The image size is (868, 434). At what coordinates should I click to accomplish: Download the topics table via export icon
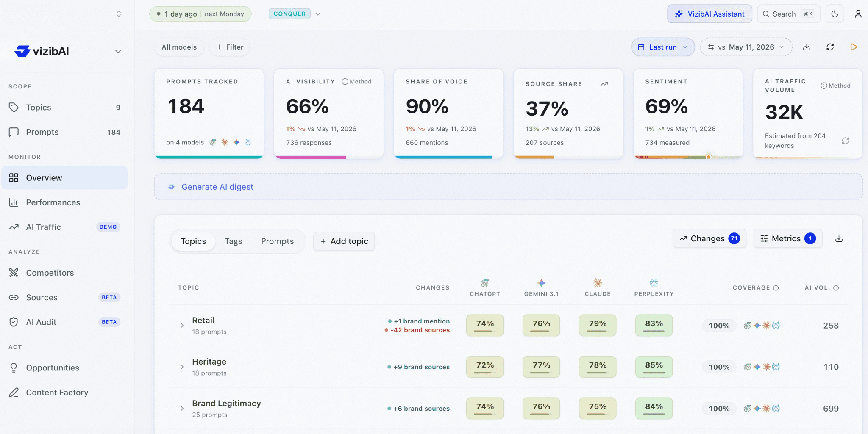(x=839, y=239)
